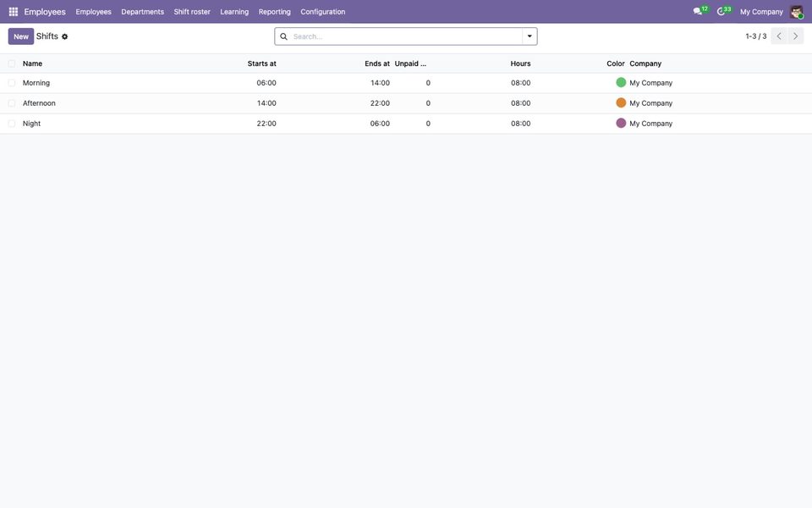This screenshot has width=812, height=508.
Task: Click the New button
Action: [x=20, y=36]
